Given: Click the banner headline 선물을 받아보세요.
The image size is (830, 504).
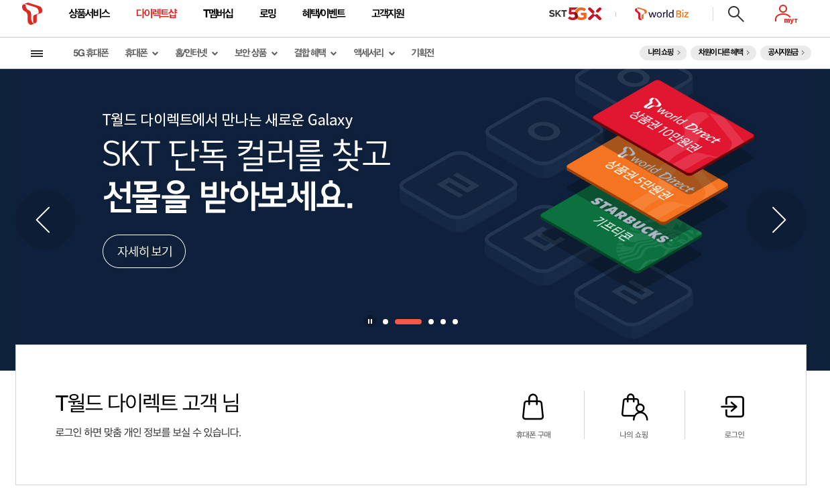Looking at the screenshot, I should [x=228, y=196].
